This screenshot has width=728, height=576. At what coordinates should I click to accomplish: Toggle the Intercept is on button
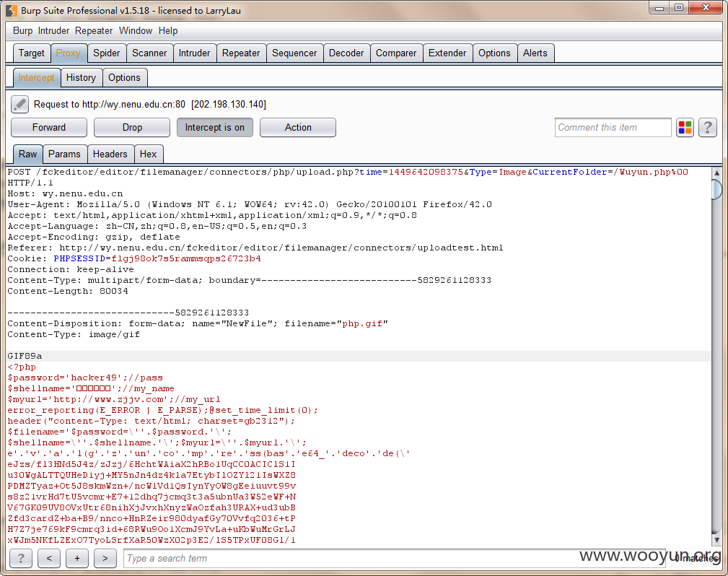214,127
